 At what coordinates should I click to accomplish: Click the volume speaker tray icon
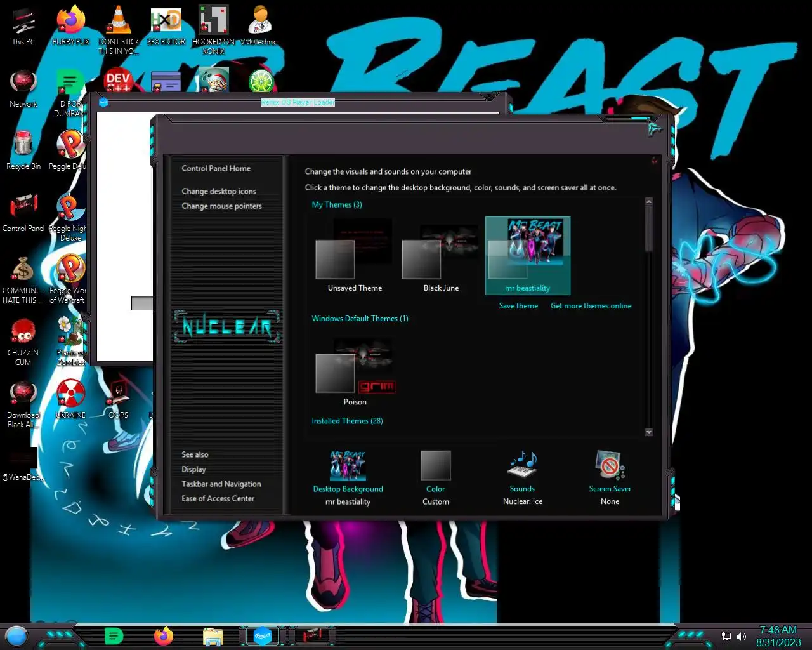coord(741,636)
